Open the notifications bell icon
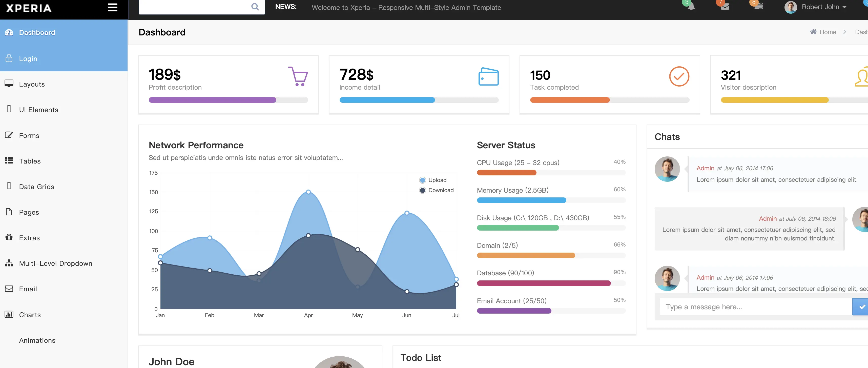868x368 pixels. [691, 6]
